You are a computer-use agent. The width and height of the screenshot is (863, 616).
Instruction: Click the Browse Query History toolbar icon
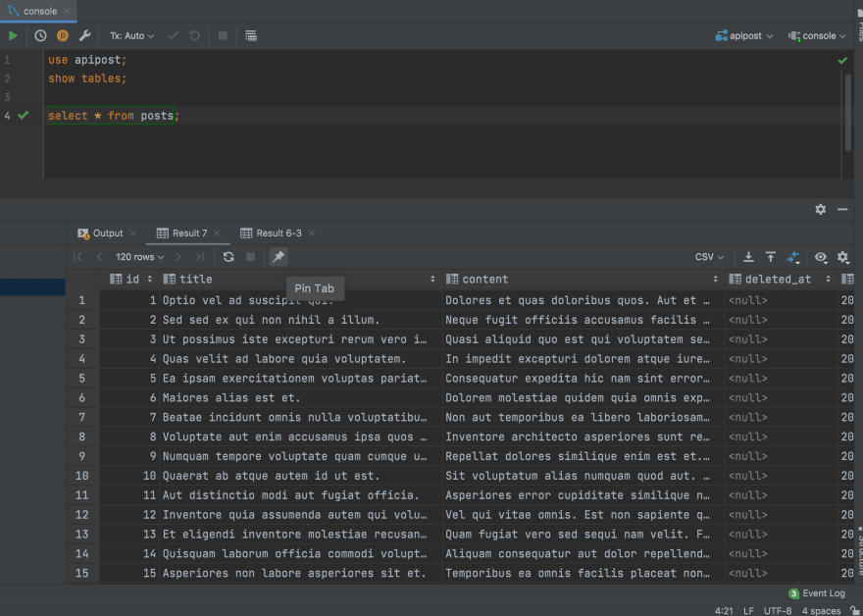[x=251, y=35]
